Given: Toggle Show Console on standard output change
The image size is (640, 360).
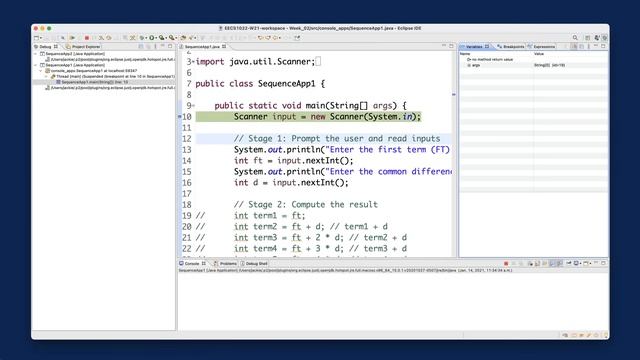Looking at the screenshot, I should pyautogui.click(x=552, y=263).
